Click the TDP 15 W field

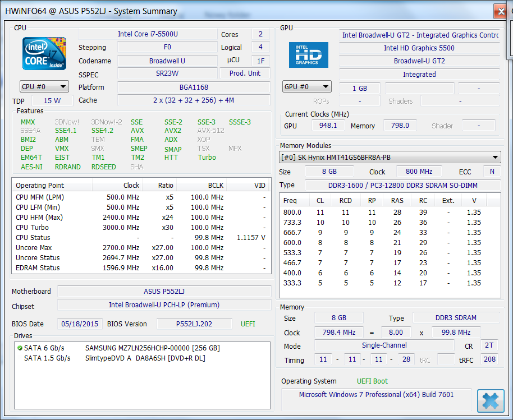[52, 101]
